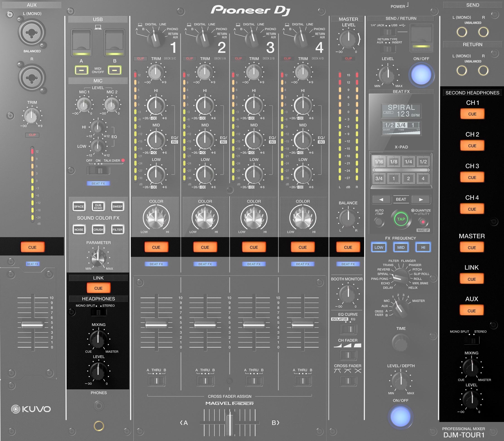Click the BEAT right arrow button
This screenshot has height=441, width=504.
[421, 199]
